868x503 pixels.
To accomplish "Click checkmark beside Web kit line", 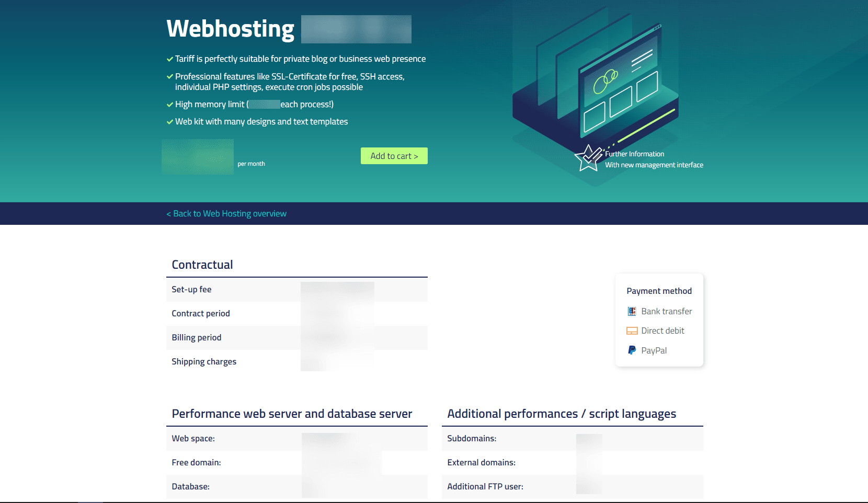I will click(169, 122).
